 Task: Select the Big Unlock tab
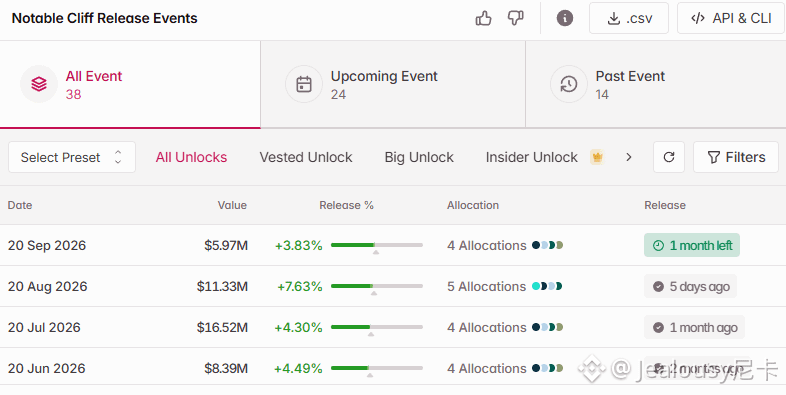point(419,157)
